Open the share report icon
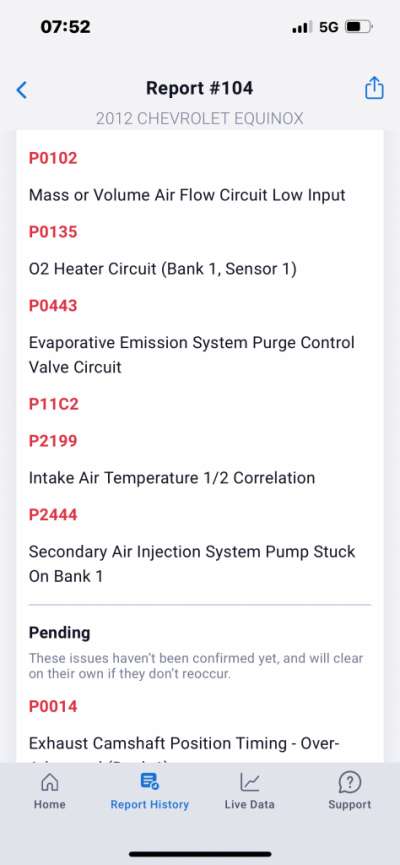The image size is (400, 865). pyautogui.click(x=374, y=88)
